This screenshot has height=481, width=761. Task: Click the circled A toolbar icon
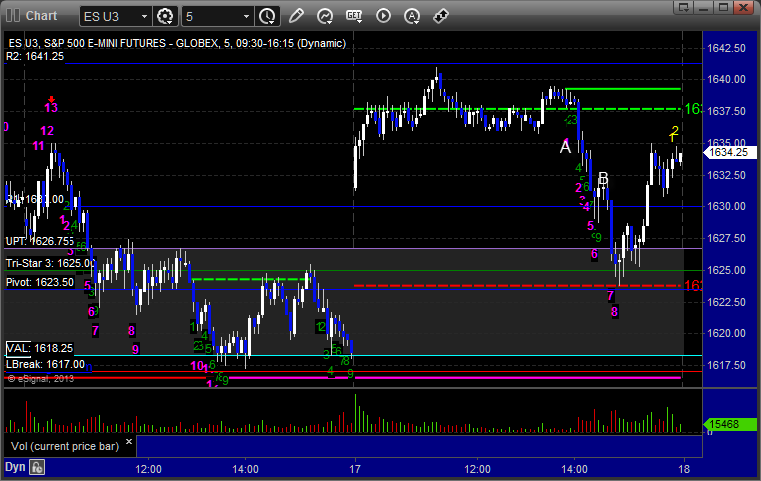pyautogui.click(x=412, y=17)
